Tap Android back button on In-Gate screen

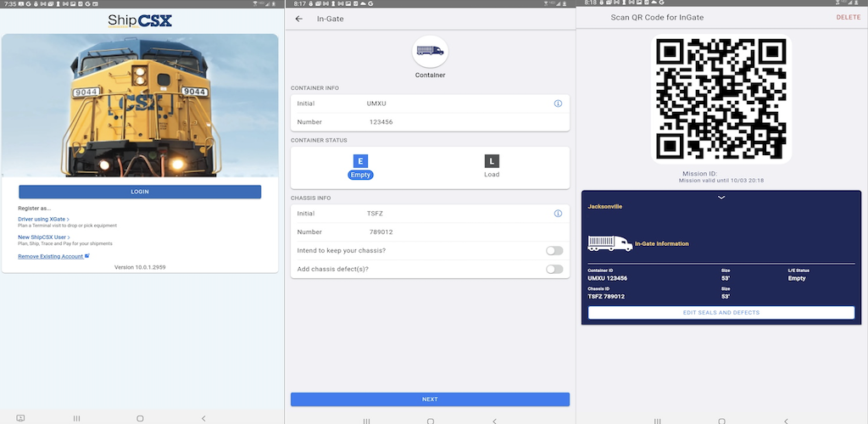[x=494, y=421]
